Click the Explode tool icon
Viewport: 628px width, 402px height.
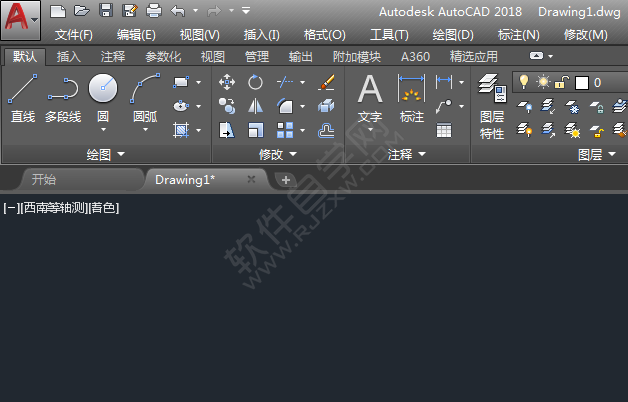[326, 106]
